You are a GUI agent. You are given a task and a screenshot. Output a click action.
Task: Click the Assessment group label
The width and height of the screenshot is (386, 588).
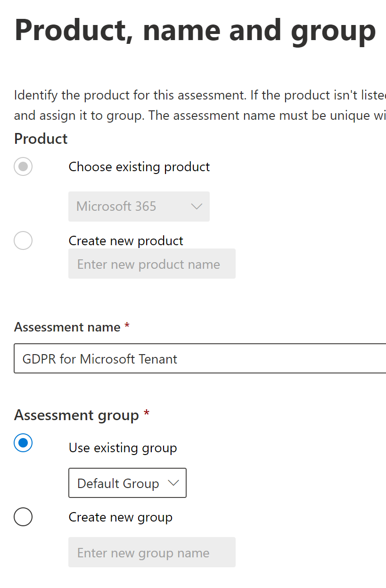point(77,415)
